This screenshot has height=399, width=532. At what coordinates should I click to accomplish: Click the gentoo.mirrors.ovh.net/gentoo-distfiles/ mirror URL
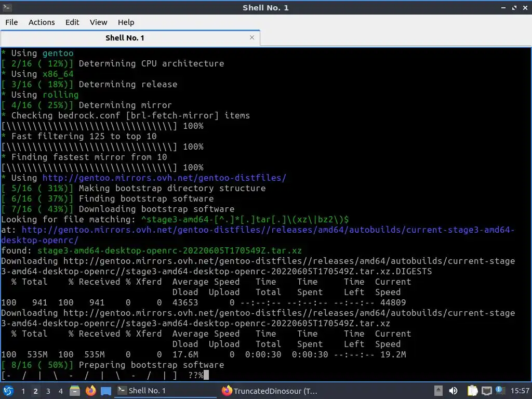(164, 178)
